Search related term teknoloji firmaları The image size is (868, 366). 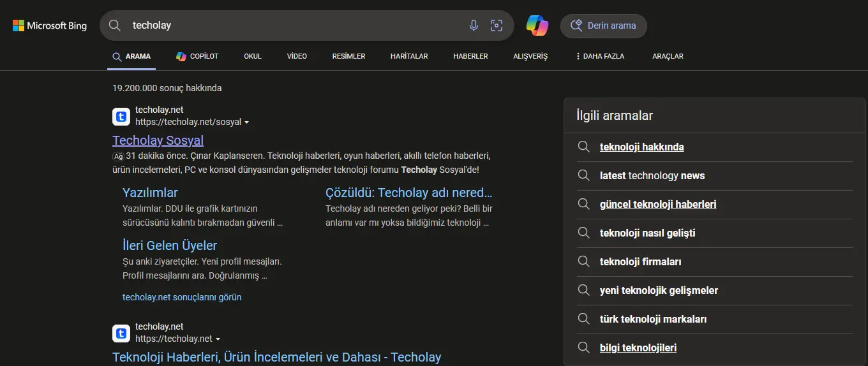(641, 261)
